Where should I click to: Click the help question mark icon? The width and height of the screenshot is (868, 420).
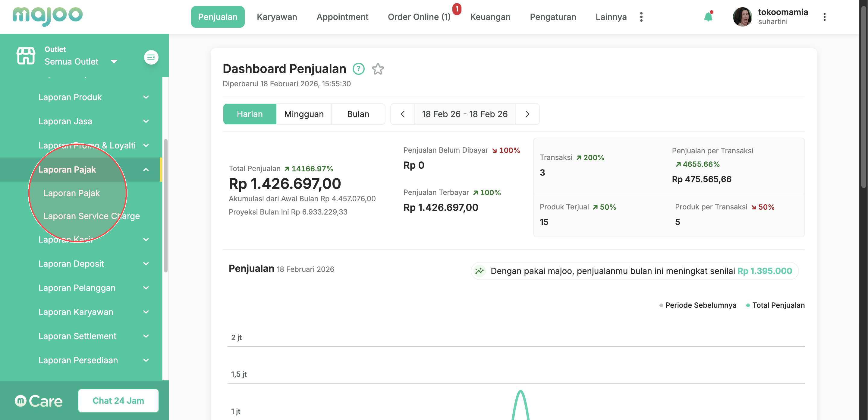(358, 69)
